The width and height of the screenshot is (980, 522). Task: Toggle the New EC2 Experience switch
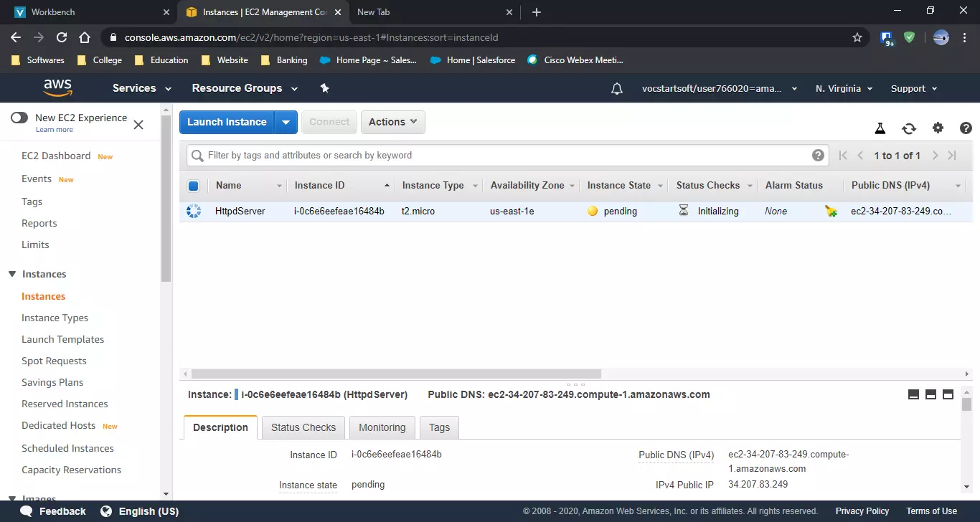[x=19, y=118]
